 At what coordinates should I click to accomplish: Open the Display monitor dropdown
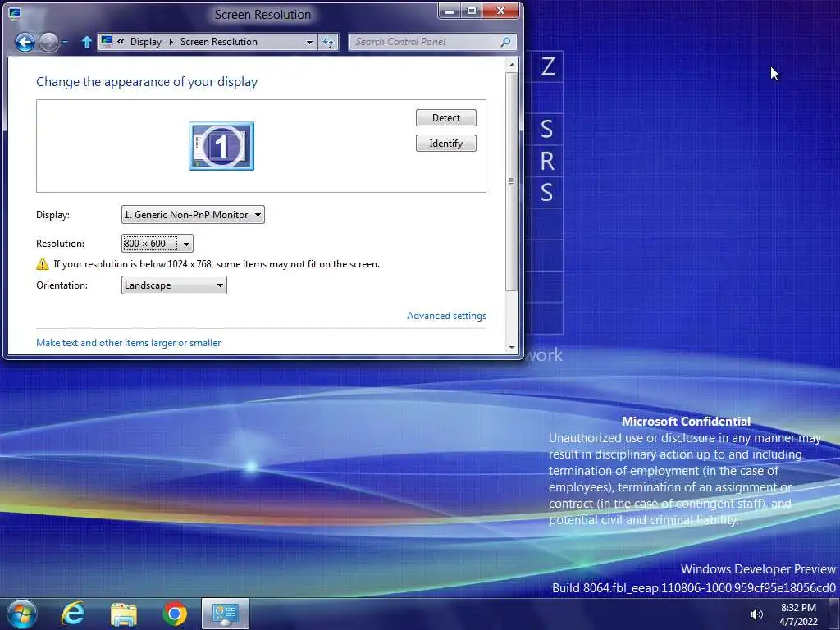coord(193,214)
